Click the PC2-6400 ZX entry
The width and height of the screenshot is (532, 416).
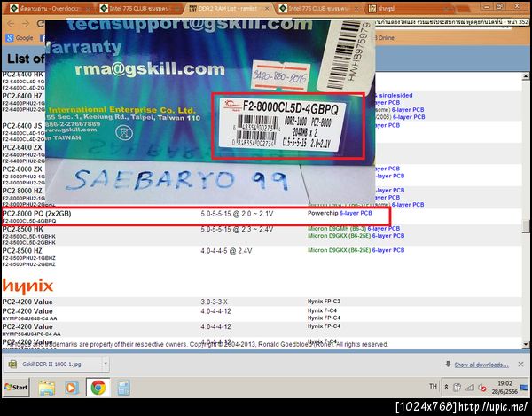(22, 147)
